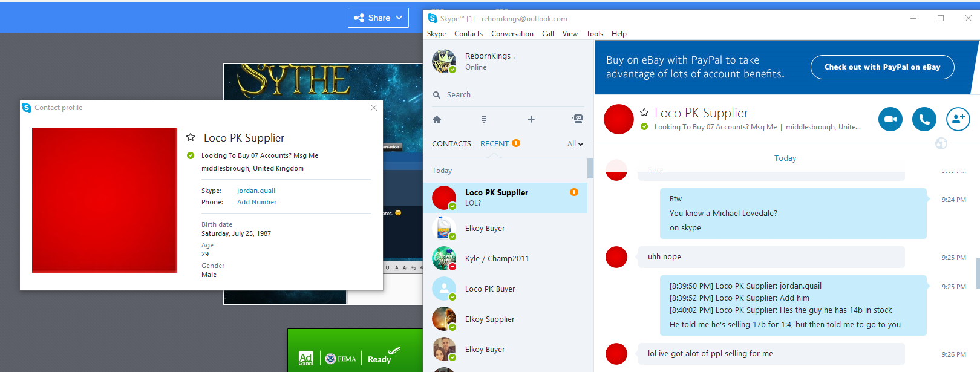Click the birth date Saturday, July 25, 1987
The width and height of the screenshot is (980, 372).
pyautogui.click(x=236, y=233)
